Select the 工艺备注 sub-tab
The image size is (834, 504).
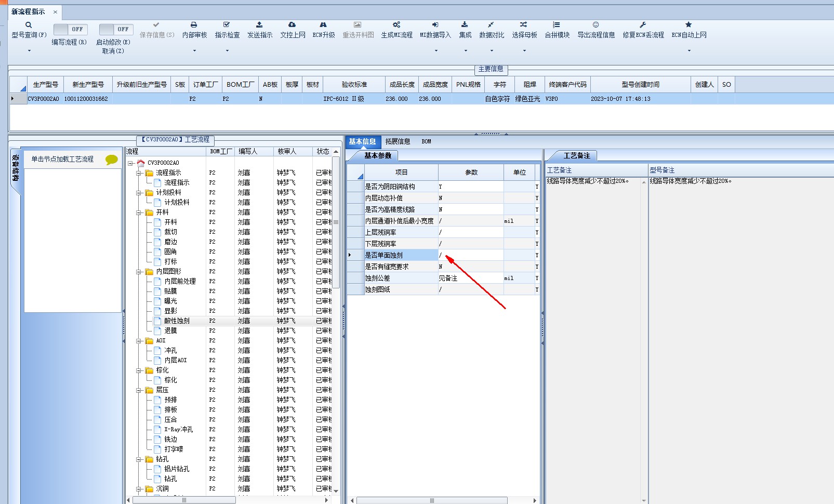(577, 155)
